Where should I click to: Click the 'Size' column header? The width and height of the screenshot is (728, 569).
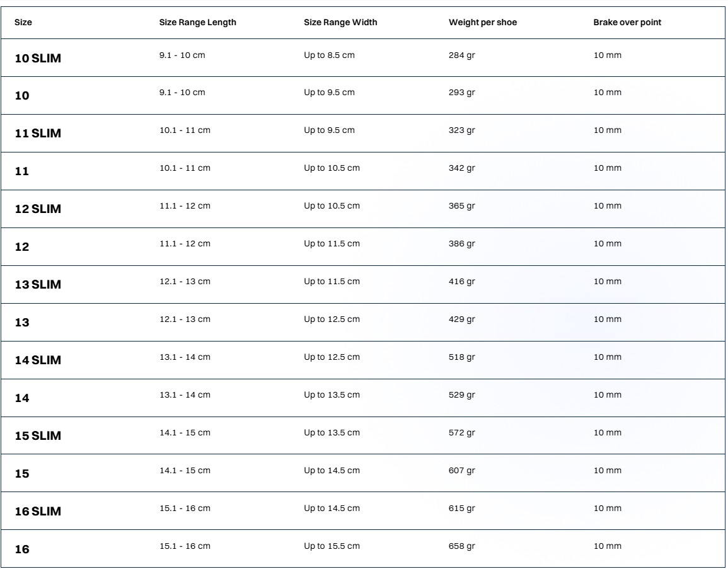pos(23,22)
